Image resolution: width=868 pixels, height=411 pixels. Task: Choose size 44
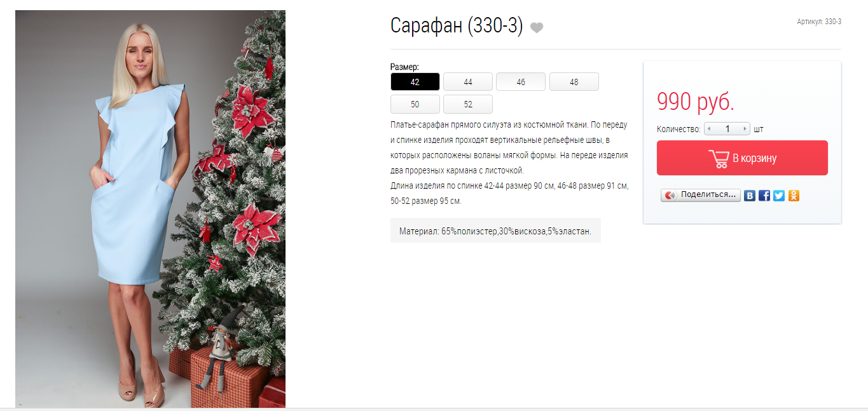[x=468, y=82]
